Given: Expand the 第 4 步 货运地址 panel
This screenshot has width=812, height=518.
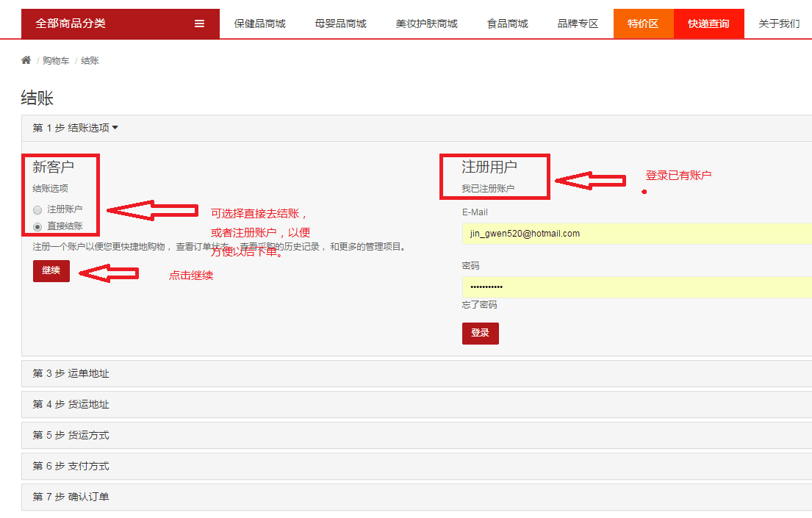Looking at the screenshot, I should (x=71, y=404).
